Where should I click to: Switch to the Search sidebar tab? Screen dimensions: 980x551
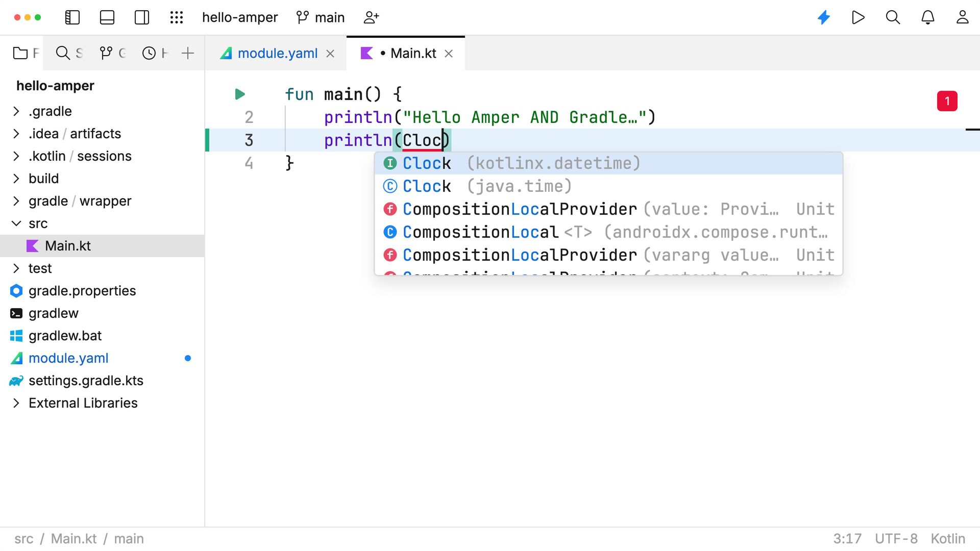[69, 53]
